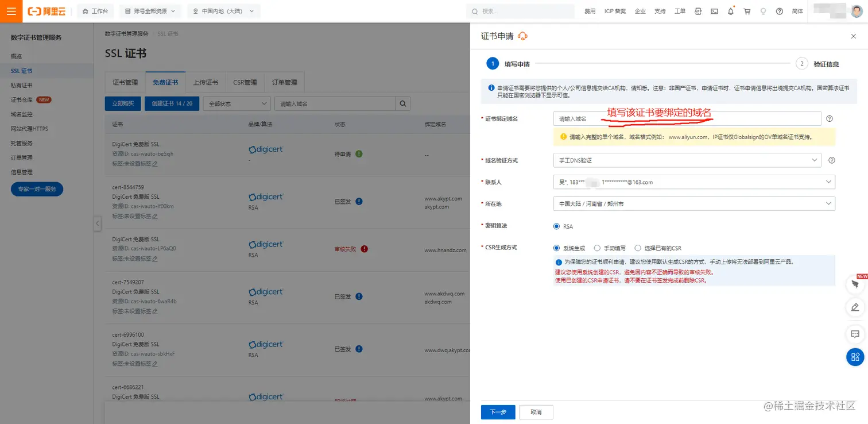Viewport: 868px width, 424px height.
Task: Click edit tag pencil for cas-ivauto-LP6aQ0
Action: tap(155, 259)
